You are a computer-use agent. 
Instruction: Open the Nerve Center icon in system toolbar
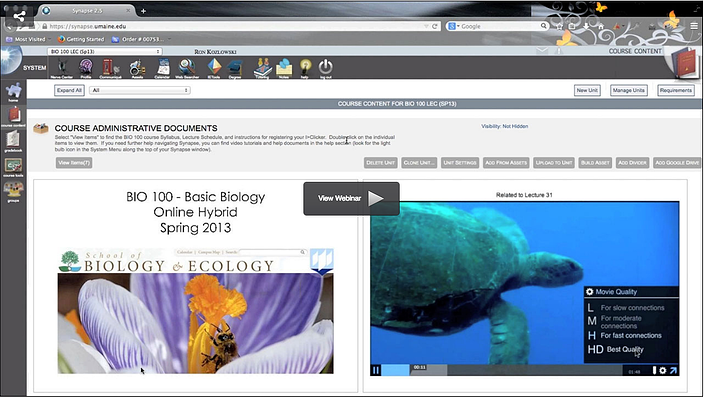(x=62, y=67)
